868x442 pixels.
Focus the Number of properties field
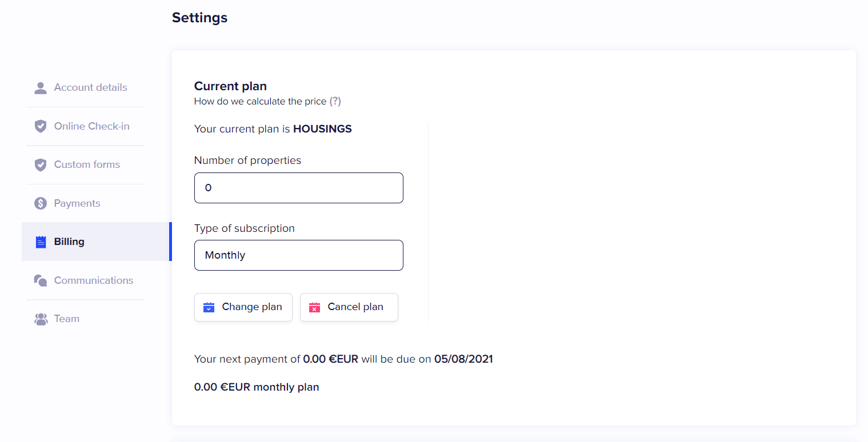coord(298,188)
